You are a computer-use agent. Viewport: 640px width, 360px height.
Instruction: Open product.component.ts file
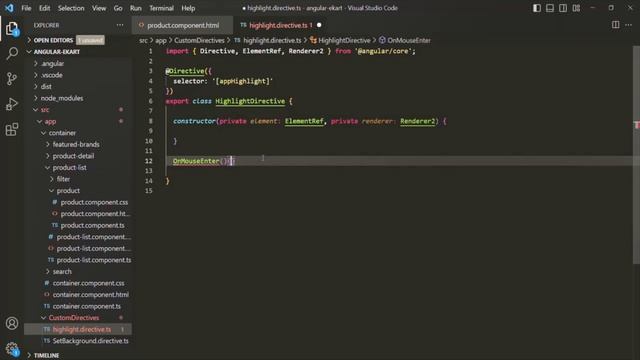point(92,225)
